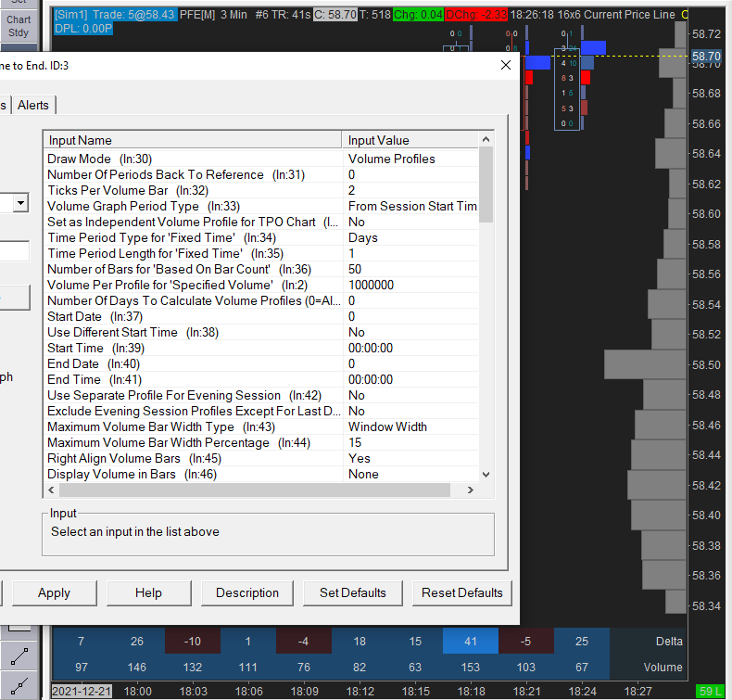Click the Delta value 41 cell at 18:18

[x=471, y=642]
